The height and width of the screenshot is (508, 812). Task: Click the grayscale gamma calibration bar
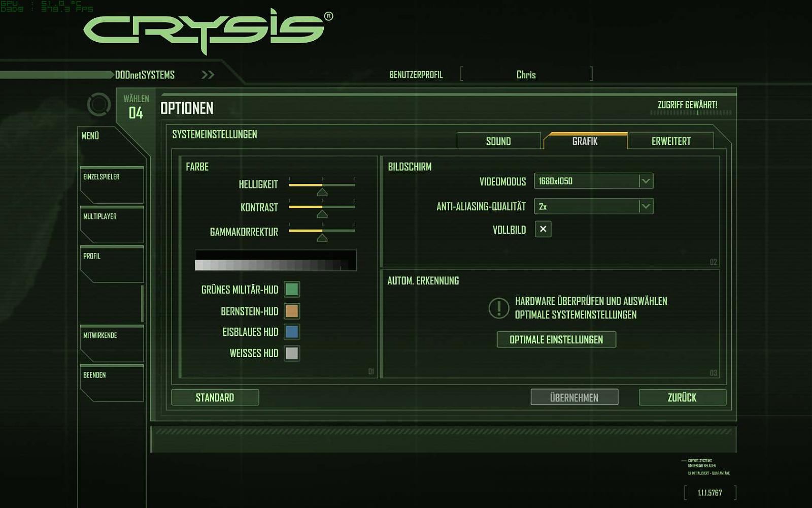276,260
